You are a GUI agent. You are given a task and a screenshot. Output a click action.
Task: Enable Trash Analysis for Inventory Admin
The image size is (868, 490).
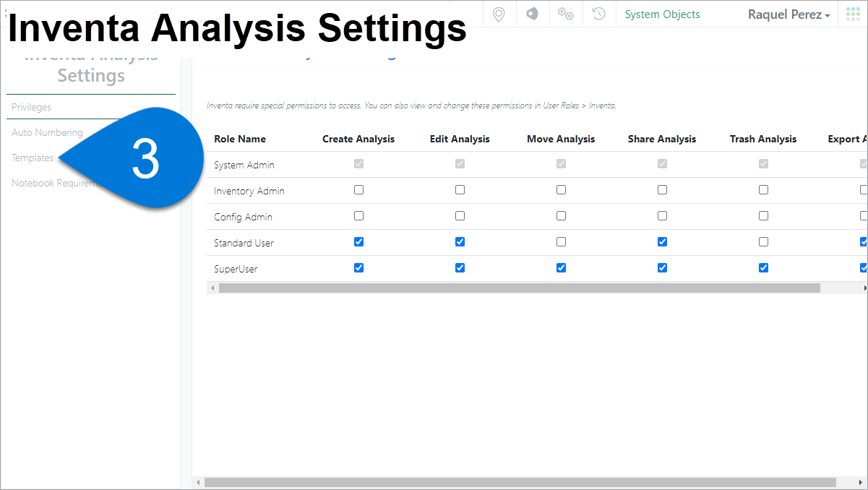point(763,190)
